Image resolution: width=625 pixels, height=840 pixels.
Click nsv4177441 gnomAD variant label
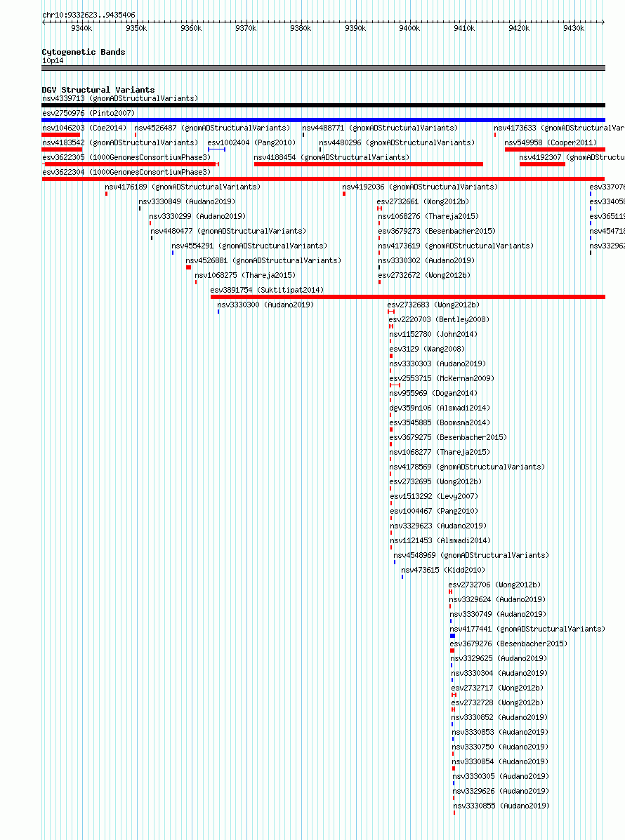pos(527,629)
